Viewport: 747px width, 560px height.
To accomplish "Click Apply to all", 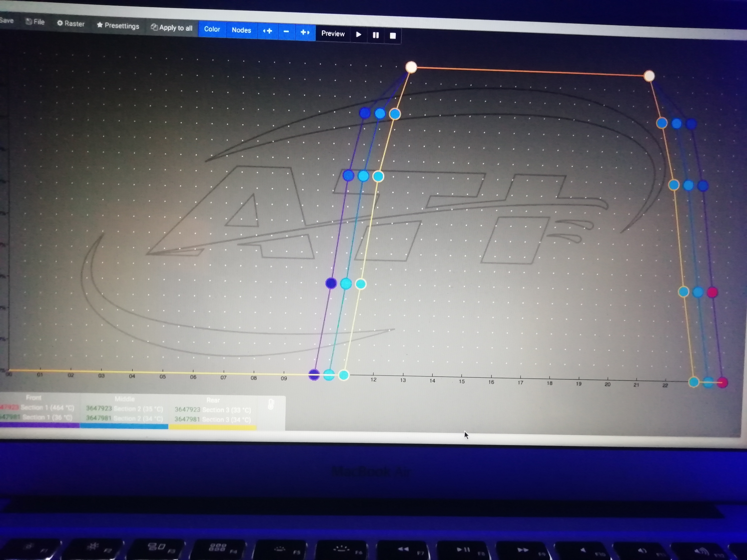I will pyautogui.click(x=171, y=28).
